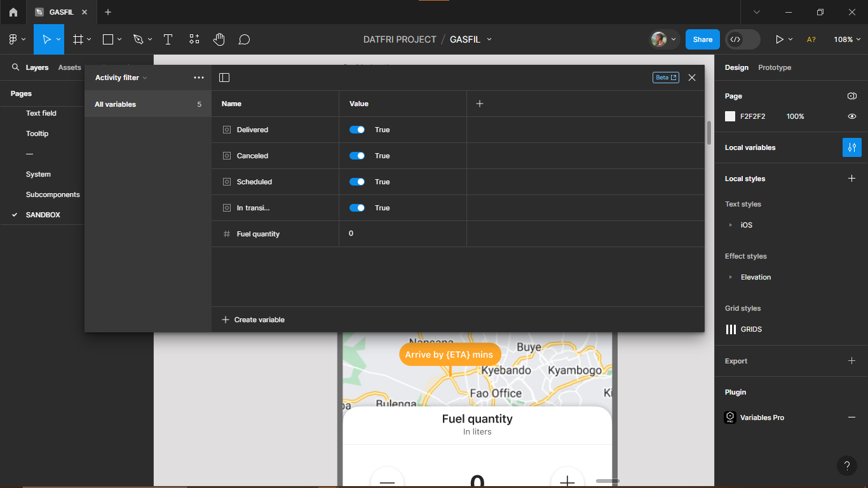Select the All variables group

(x=148, y=104)
